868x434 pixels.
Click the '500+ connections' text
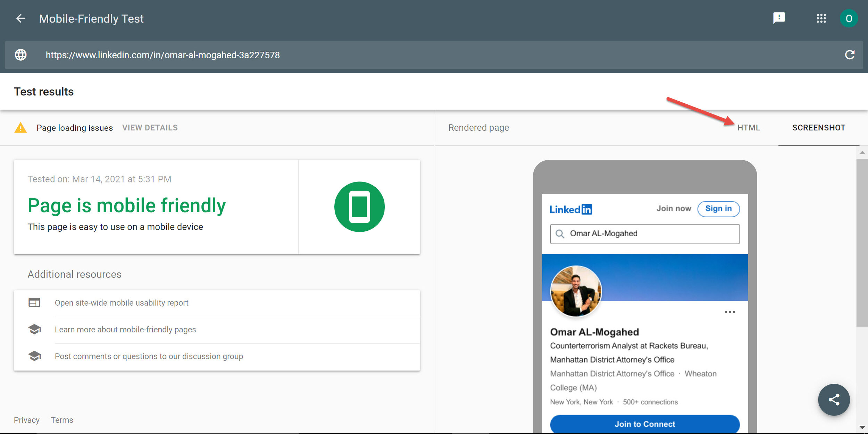click(650, 402)
